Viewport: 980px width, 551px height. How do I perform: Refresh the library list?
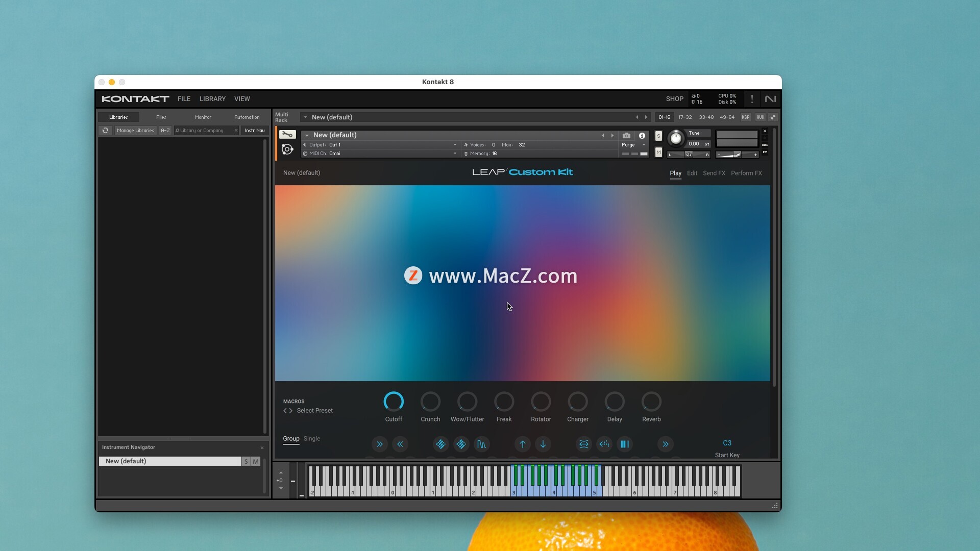(x=106, y=131)
